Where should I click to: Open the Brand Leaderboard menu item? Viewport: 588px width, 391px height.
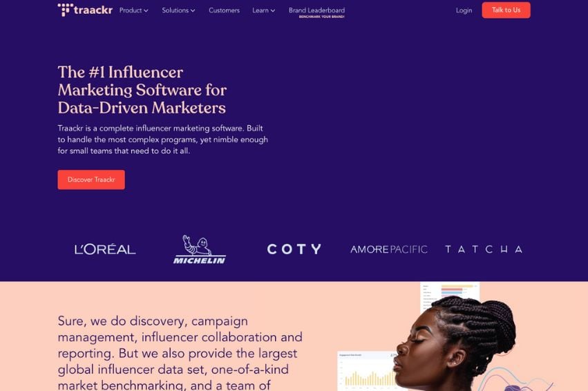[x=317, y=10]
